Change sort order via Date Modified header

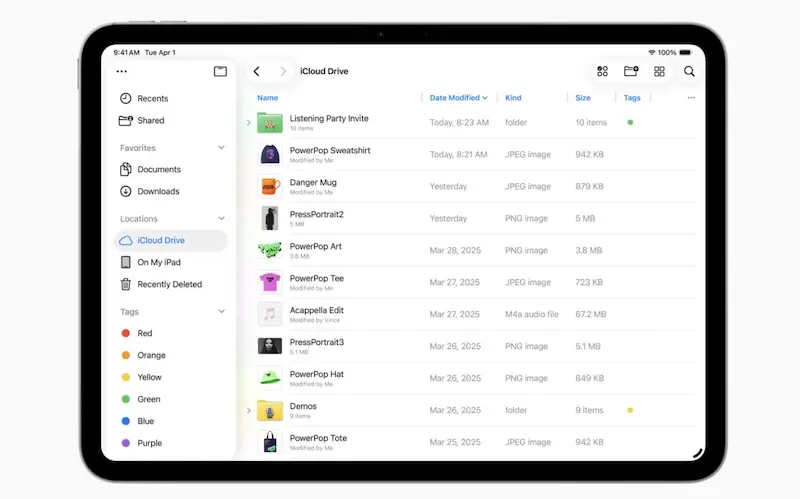coord(458,97)
